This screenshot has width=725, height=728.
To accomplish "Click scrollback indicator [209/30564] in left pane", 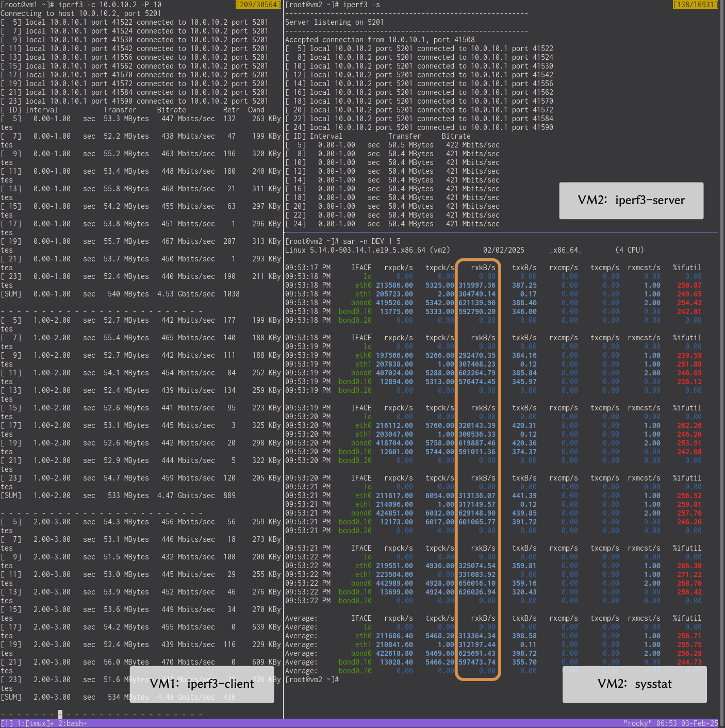I will click(258, 4).
